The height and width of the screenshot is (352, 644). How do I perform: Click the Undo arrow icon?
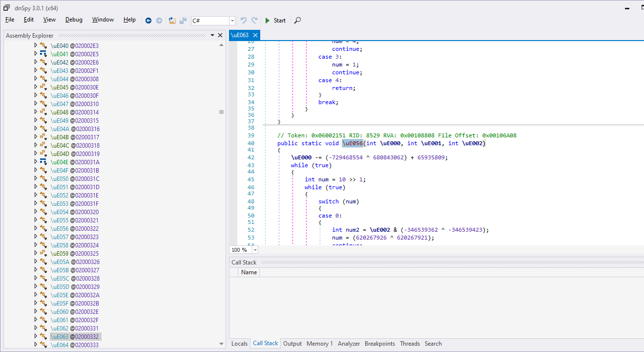pos(244,21)
